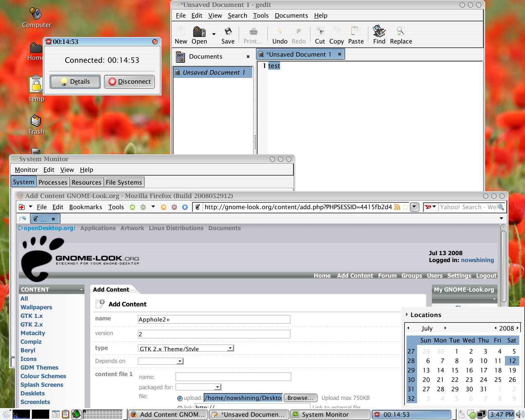The height and width of the screenshot is (420, 525).
Task: Open Firefox back-forward history dropdown arrow
Action: click(153, 207)
